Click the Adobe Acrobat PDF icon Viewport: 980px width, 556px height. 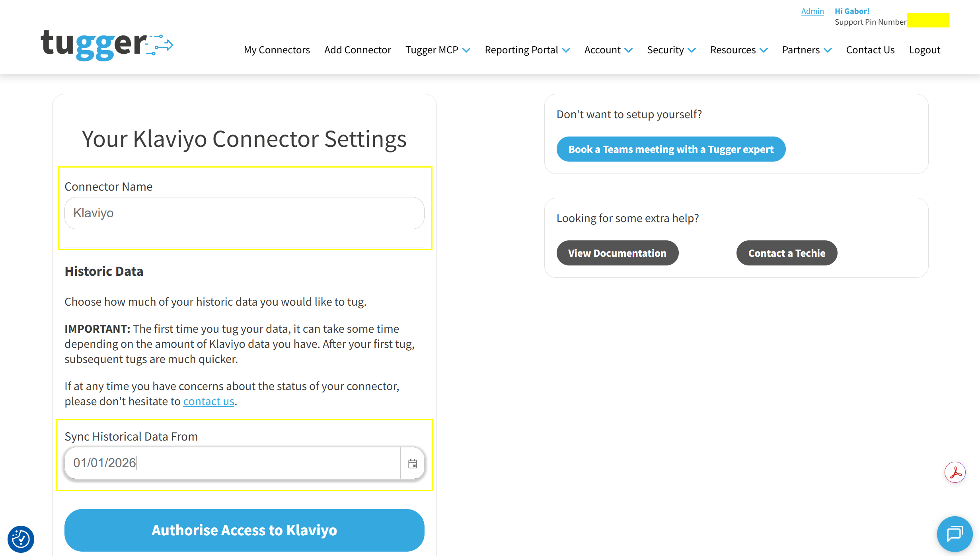(955, 472)
